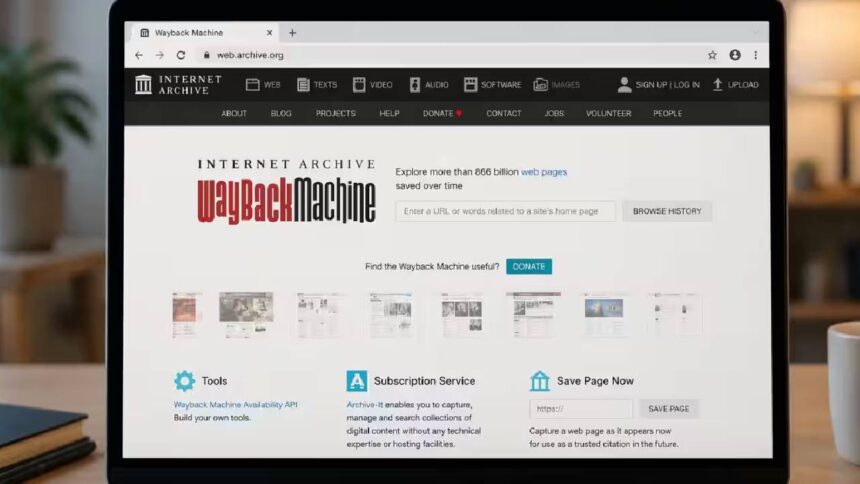Open a new browser tab with plus
The height and width of the screenshot is (484, 860).
pos(292,33)
